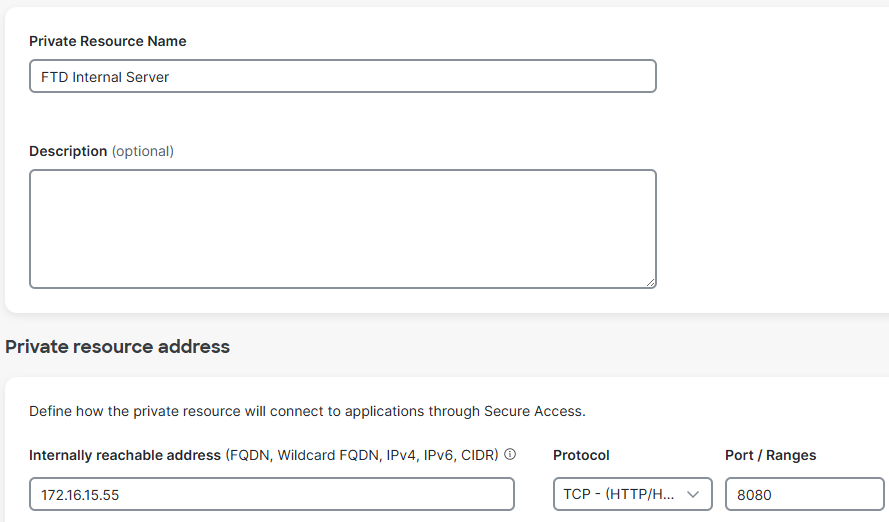Click the "Internally reachable address" label
The width and height of the screenshot is (889, 522).
click(x=125, y=455)
